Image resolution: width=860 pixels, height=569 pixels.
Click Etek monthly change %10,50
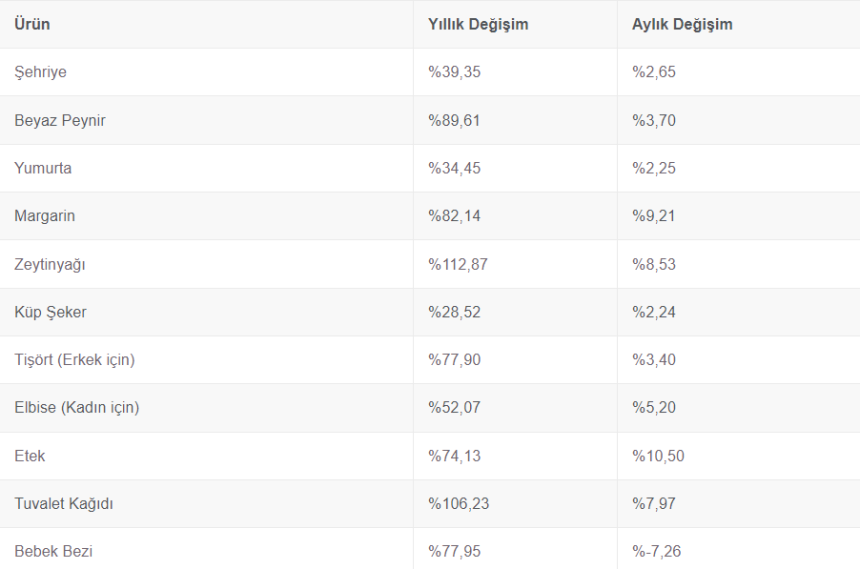point(658,456)
